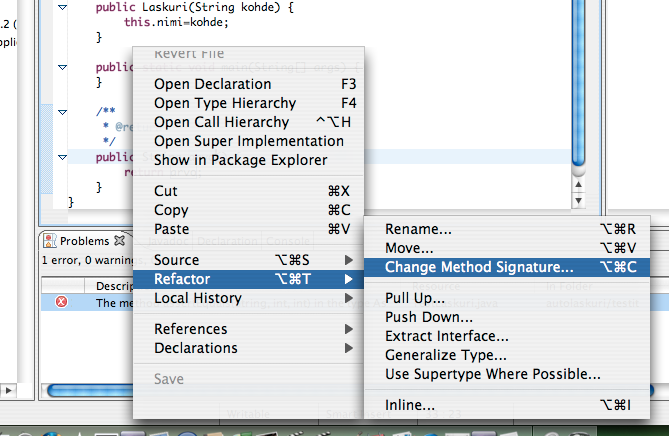Open Declaration from context menu
Image resolution: width=669 pixels, height=436 pixels.
pos(249,84)
